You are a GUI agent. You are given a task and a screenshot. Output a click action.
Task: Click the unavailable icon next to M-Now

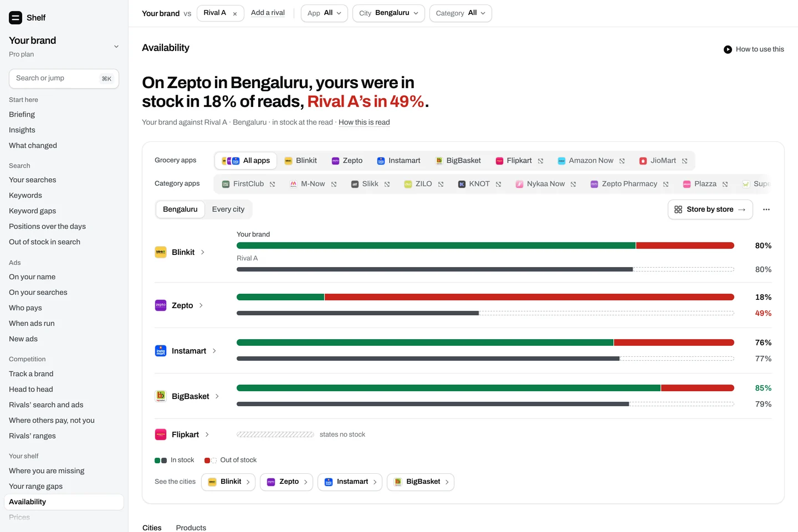[334, 185]
